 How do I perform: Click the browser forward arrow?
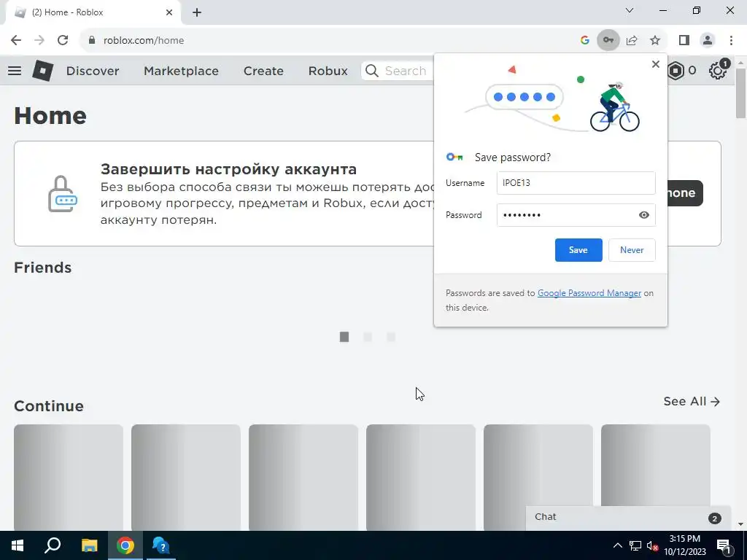[x=39, y=40]
